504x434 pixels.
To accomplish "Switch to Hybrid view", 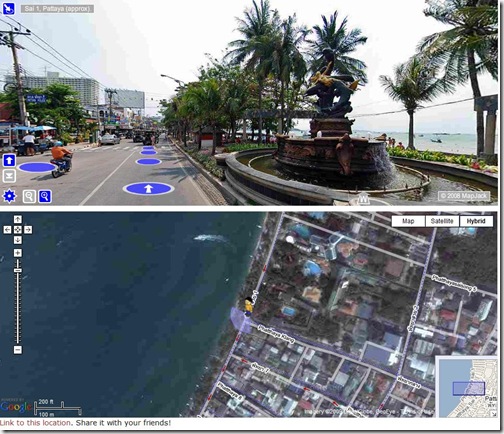I will click(x=476, y=221).
